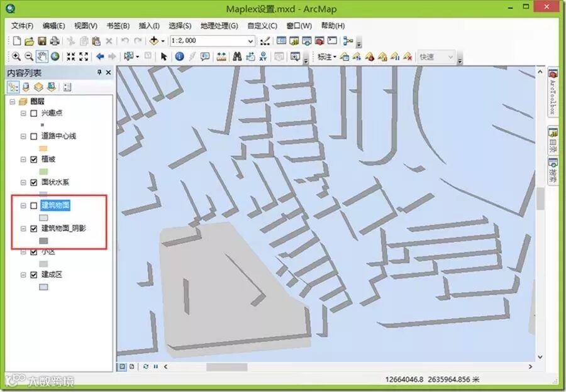Uncheck the 植被 layer

(x=34, y=160)
